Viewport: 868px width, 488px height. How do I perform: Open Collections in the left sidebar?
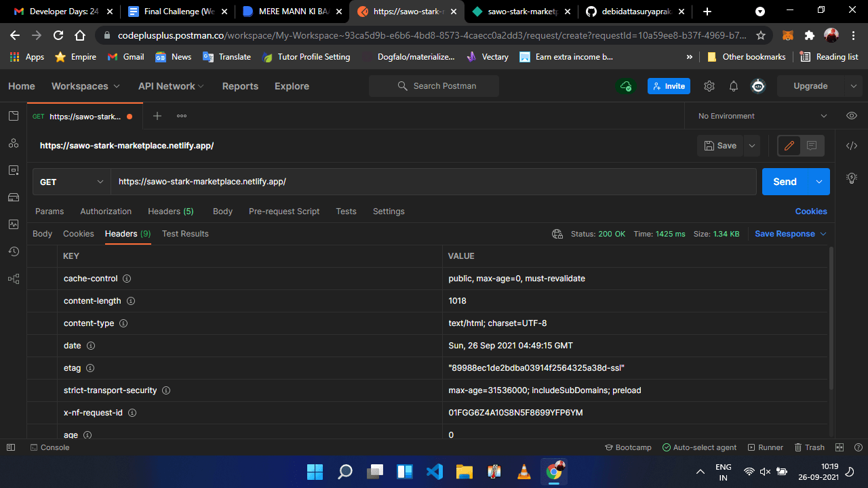[14, 116]
